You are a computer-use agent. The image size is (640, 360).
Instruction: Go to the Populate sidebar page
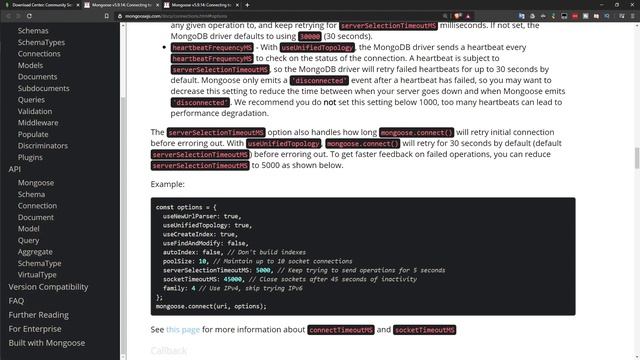tap(33, 134)
